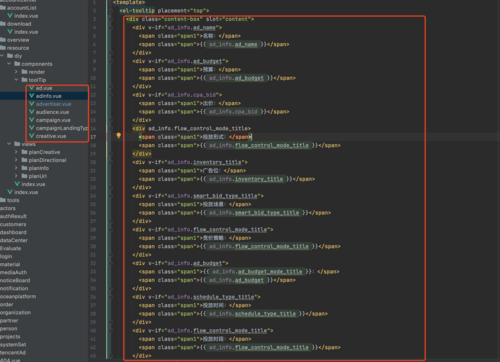The height and width of the screenshot is (362, 500).
Task: Select the overview folder
Action: point(18,40)
